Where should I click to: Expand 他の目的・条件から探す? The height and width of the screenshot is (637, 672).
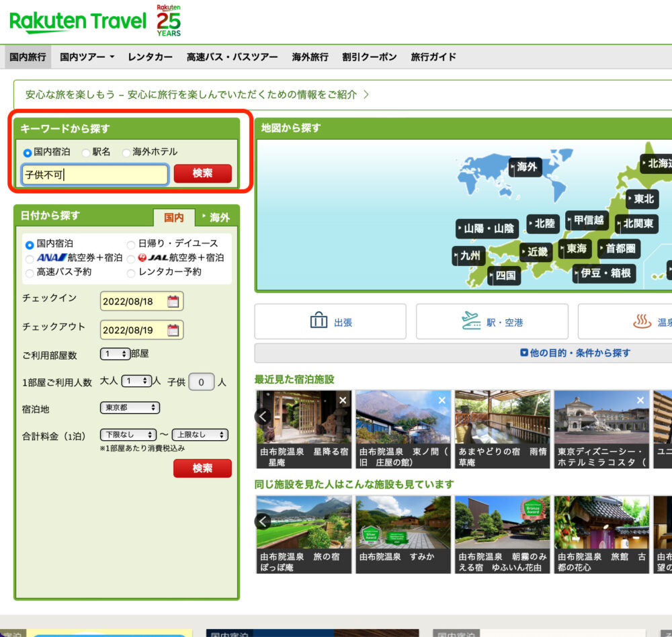pos(575,353)
